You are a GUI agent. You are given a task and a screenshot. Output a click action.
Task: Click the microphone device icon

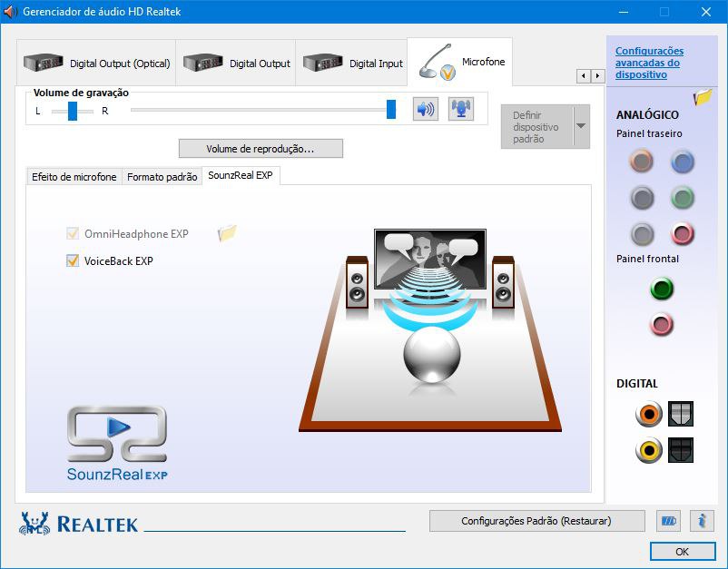[x=437, y=63]
